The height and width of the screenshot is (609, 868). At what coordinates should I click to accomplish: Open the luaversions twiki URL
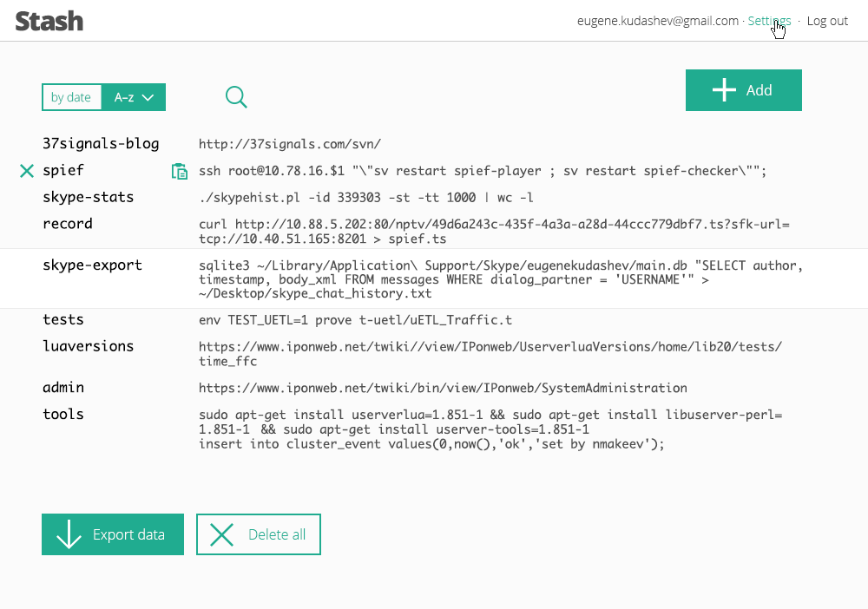[490, 353]
